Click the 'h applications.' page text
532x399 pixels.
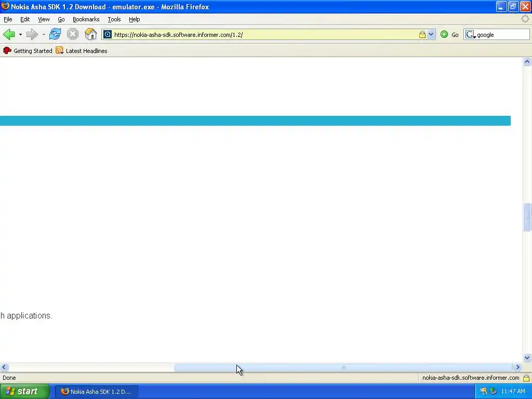point(26,315)
